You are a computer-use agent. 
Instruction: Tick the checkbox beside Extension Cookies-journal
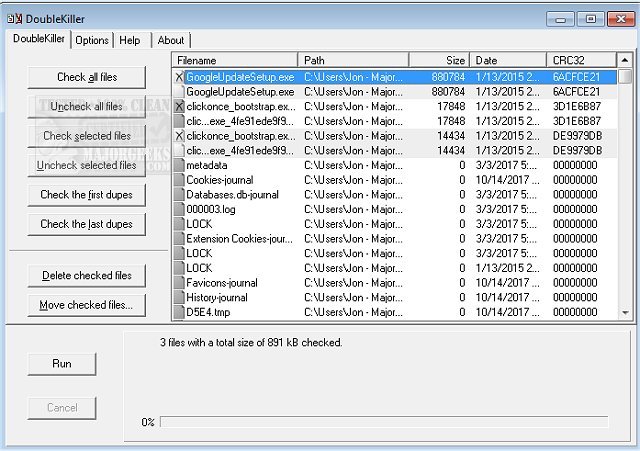(x=179, y=239)
